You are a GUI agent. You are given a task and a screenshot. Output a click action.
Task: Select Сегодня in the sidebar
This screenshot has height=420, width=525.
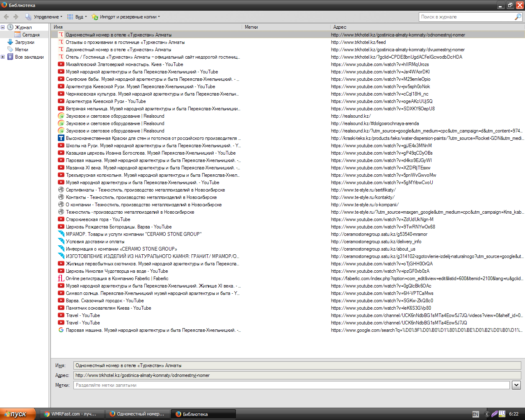tap(31, 35)
